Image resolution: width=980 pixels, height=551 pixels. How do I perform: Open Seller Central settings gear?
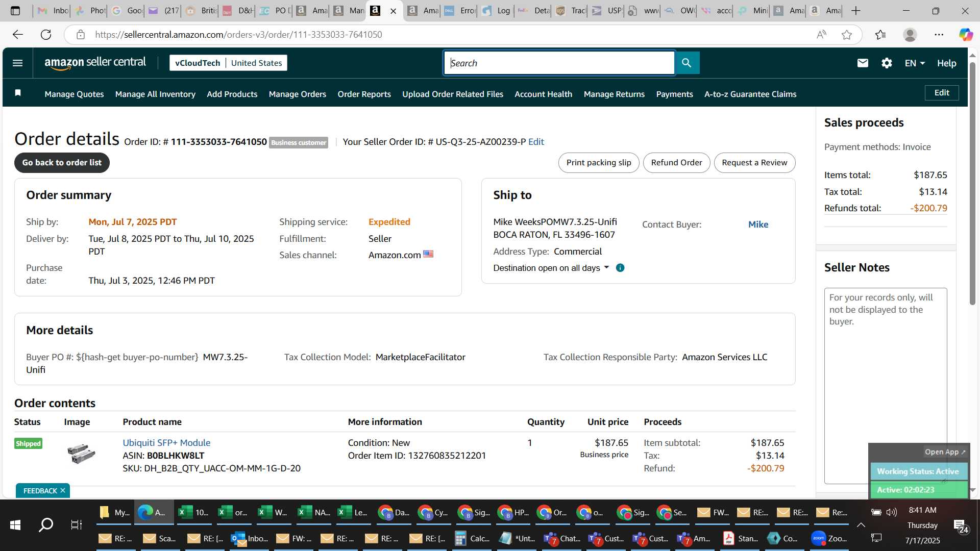pos(887,63)
